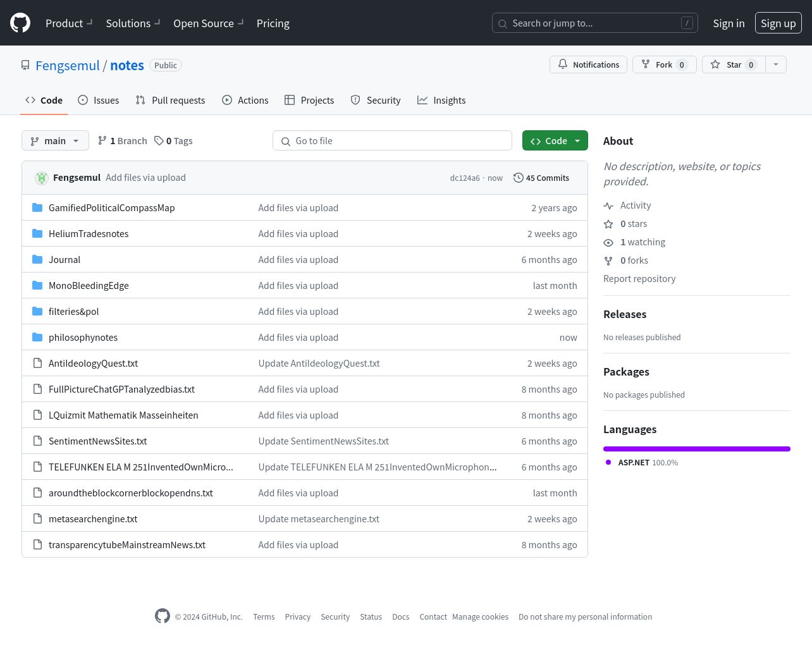Image resolution: width=812 pixels, height=650 pixels.
Task: Go to Pricing page
Action: click(273, 23)
